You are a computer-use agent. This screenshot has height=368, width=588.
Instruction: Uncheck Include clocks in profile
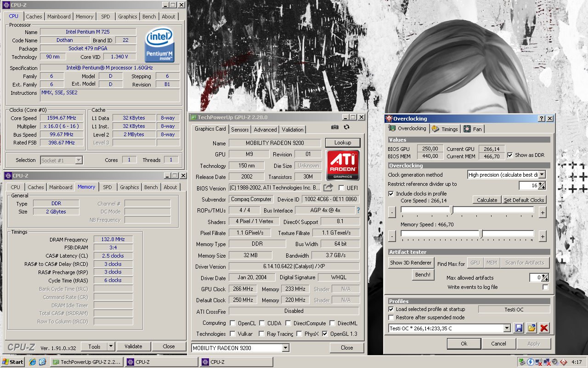[391, 194]
